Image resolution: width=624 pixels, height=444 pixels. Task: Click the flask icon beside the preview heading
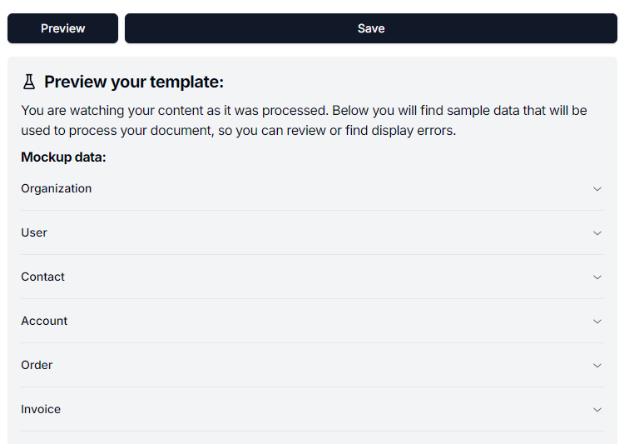29,82
